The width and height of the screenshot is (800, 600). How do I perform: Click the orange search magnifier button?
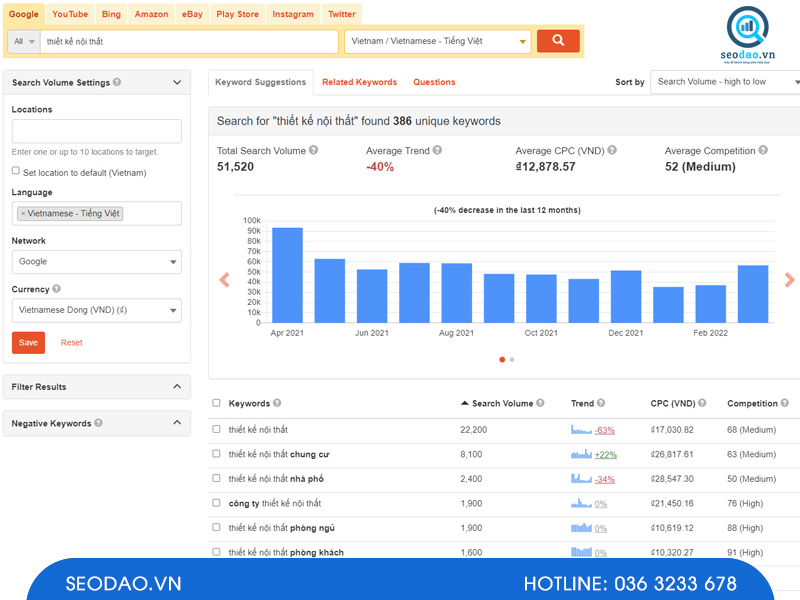(558, 41)
